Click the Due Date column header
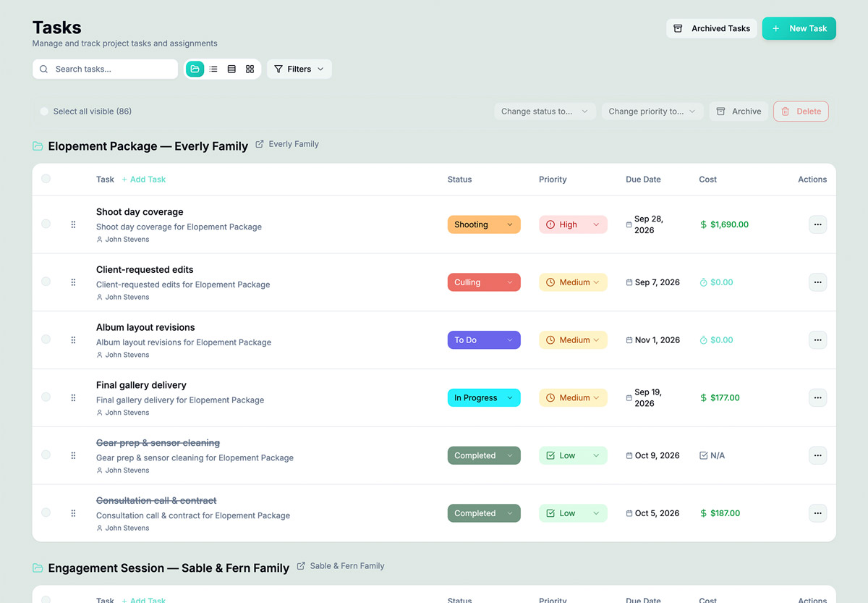 tap(643, 180)
